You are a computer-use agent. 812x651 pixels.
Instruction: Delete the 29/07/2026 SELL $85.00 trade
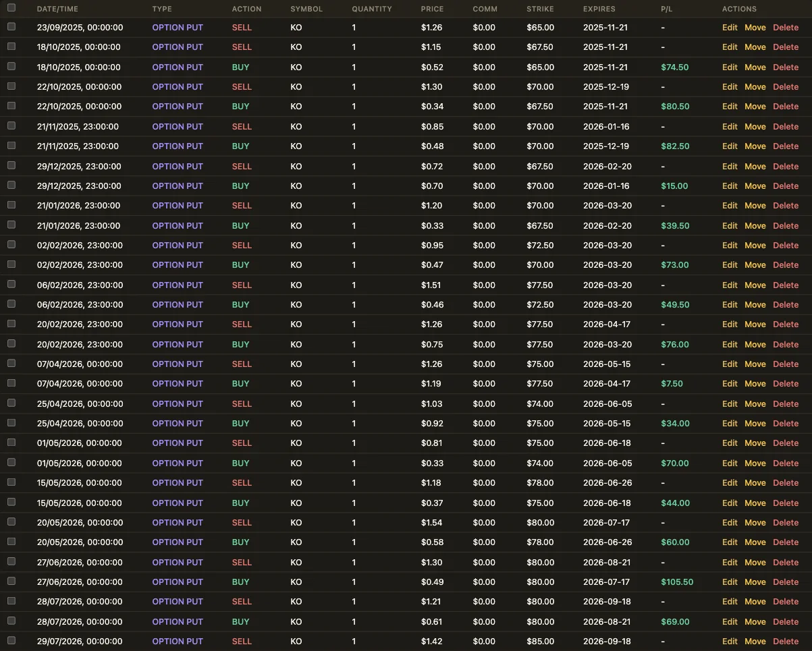pos(786,642)
